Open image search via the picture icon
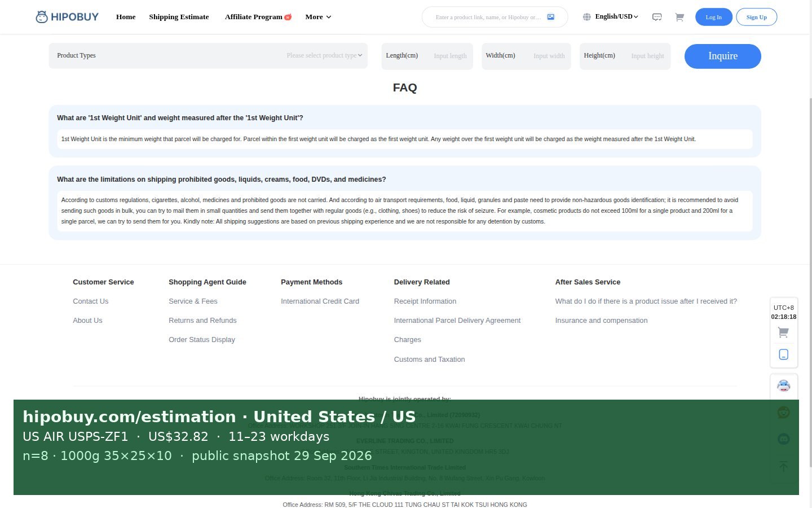The image size is (812, 508). click(551, 17)
